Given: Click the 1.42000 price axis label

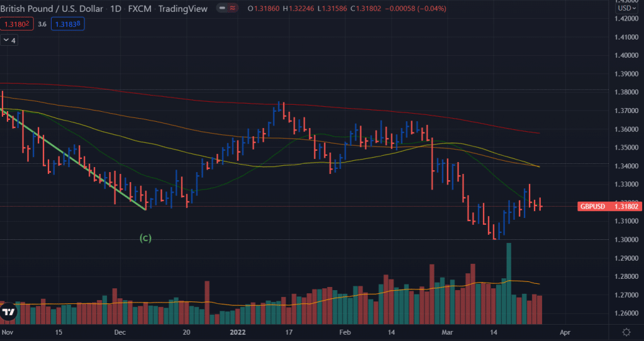Looking at the screenshot, I should point(627,18).
